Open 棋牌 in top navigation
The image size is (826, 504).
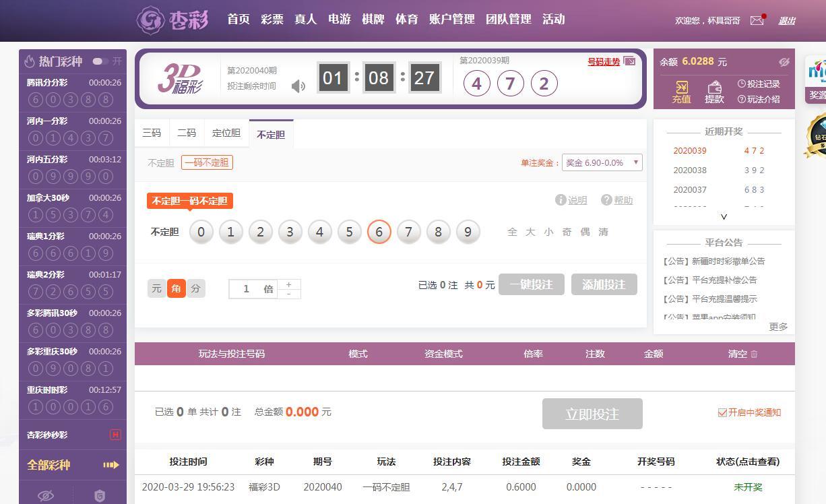(x=373, y=20)
